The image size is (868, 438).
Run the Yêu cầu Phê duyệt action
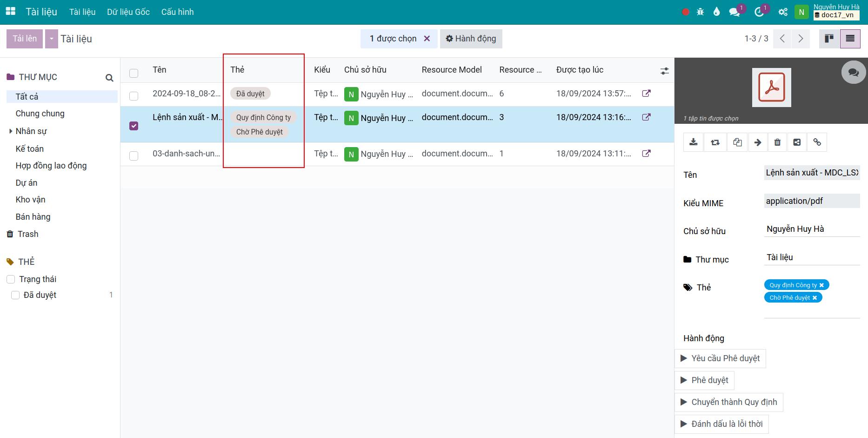tap(720, 358)
